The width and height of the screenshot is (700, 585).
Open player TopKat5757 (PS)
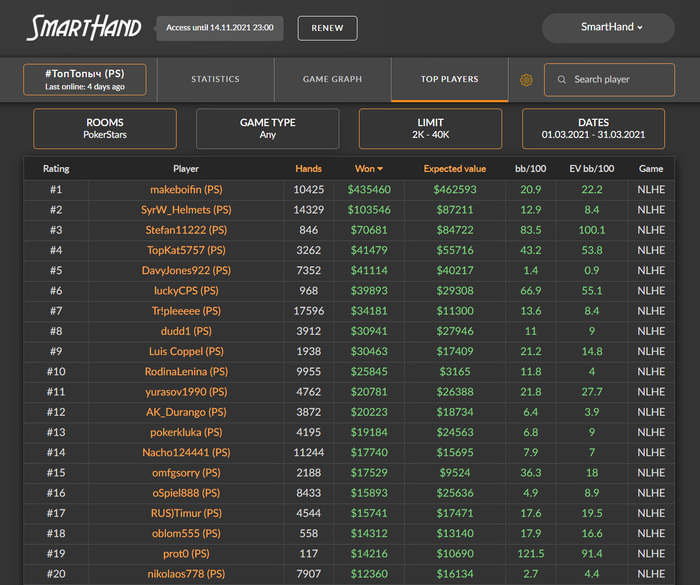186,250
